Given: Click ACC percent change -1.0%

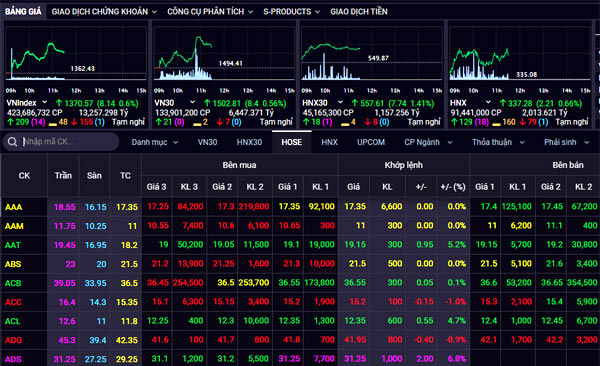Looking at the screenshot, I should coord(456,302).
